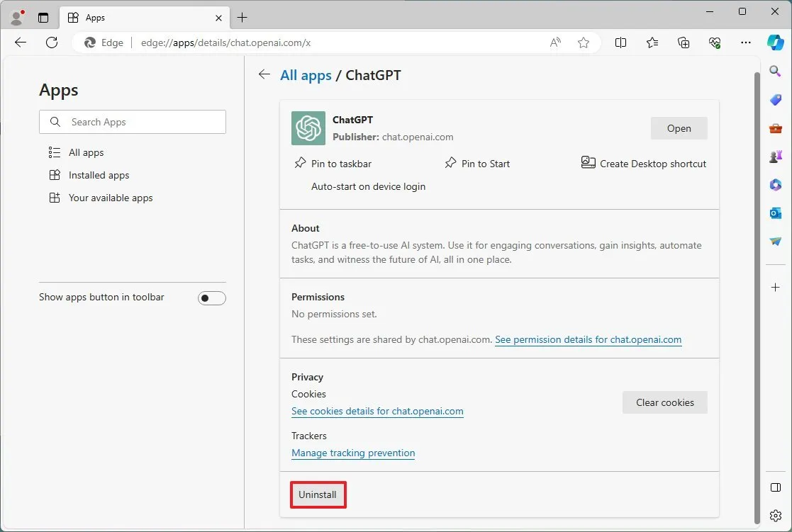Open Outlook from the sidebar
Screen dimensions: 792x532
pos(775,212)
